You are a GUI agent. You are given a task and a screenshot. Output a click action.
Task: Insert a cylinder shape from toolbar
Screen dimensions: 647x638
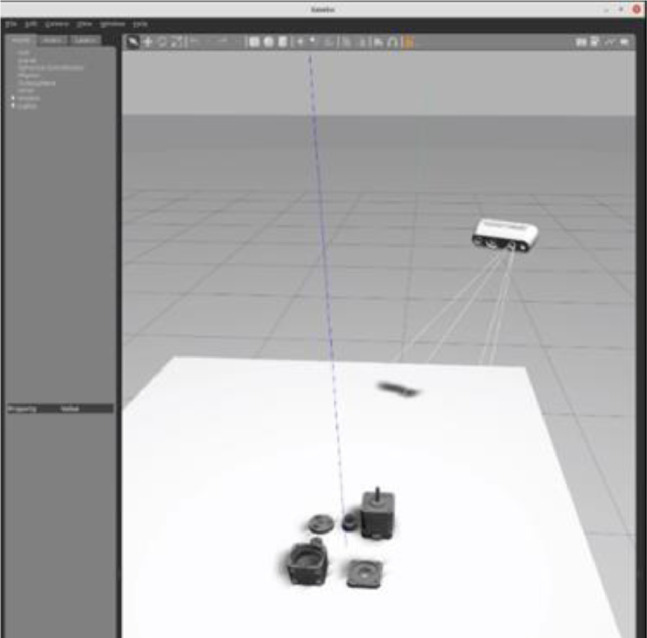(x=283, y=42)
